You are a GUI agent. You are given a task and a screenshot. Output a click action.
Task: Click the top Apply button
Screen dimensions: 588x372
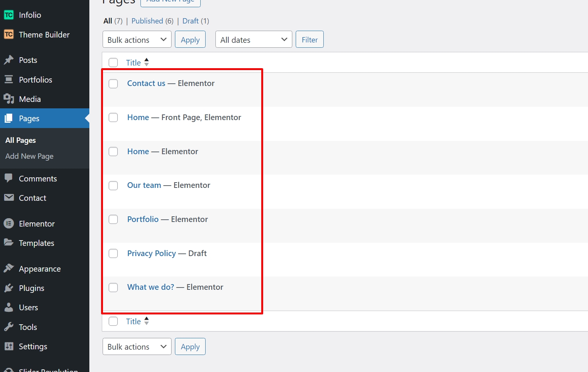coord(190,39)
